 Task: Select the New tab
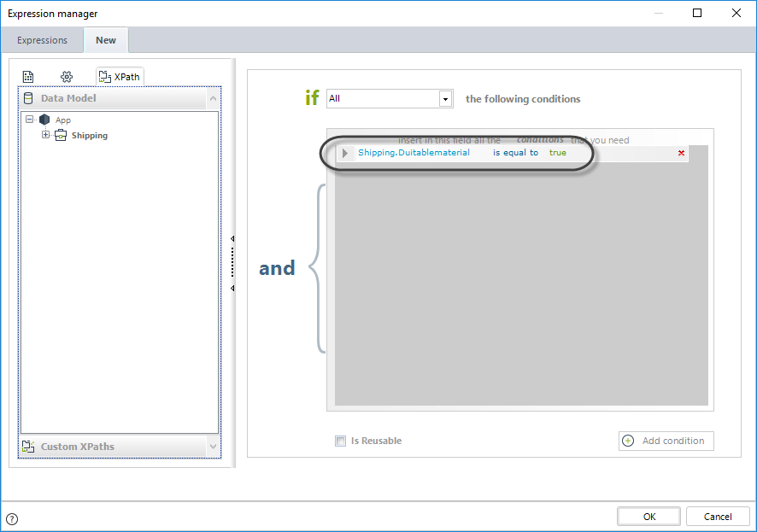tap(106, 40)
